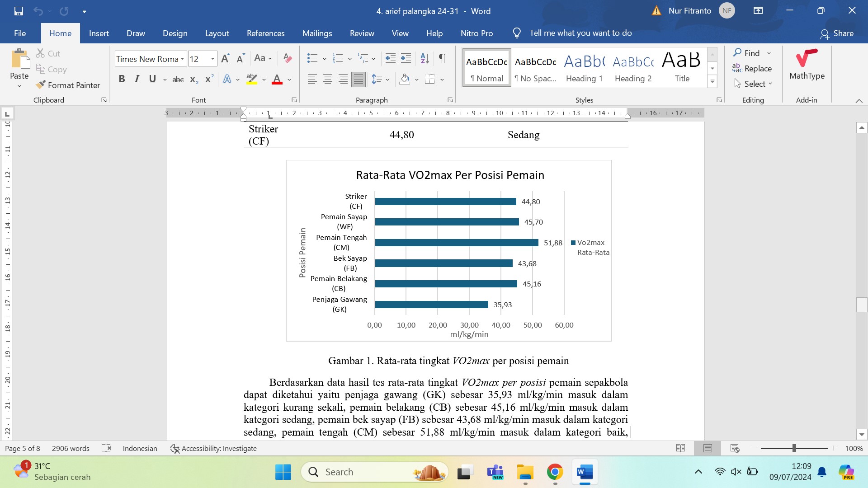868x488 pixels.
Task: Expand Bullets list dropdown arrow
Action: coord(324,59)
